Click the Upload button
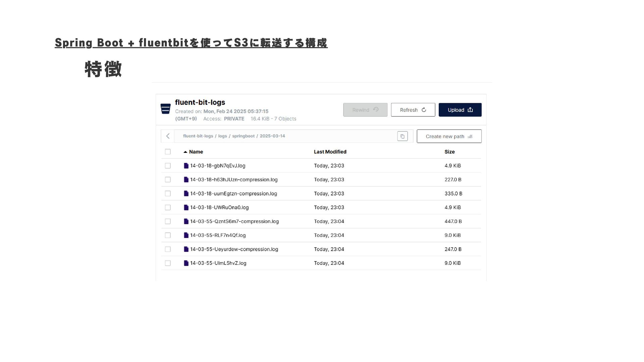 (x=460, y=110)
